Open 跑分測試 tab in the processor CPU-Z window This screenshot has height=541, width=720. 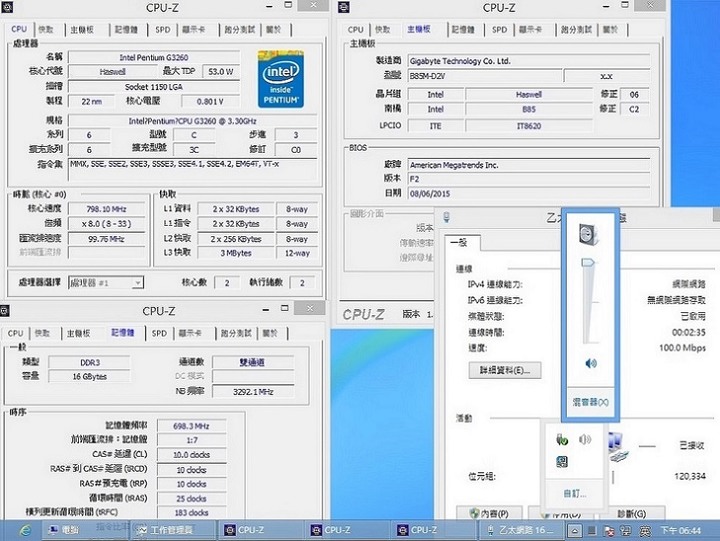[240, 29]
